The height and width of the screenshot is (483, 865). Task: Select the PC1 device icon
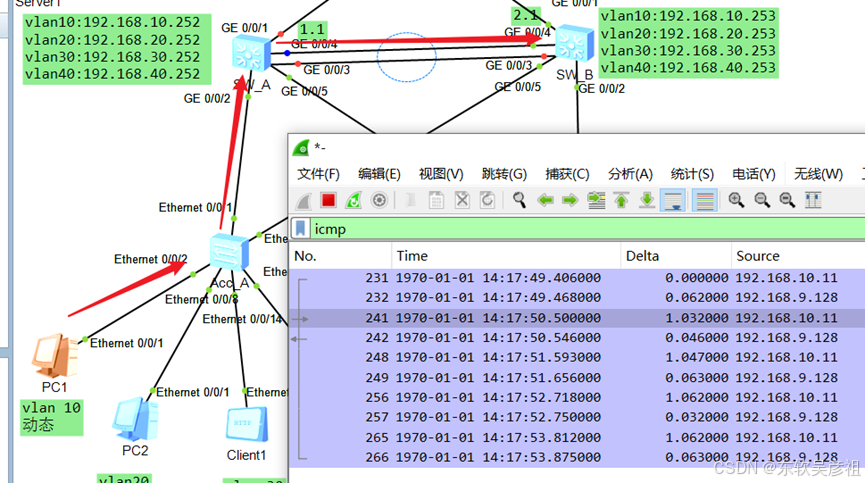click(55, 355)
